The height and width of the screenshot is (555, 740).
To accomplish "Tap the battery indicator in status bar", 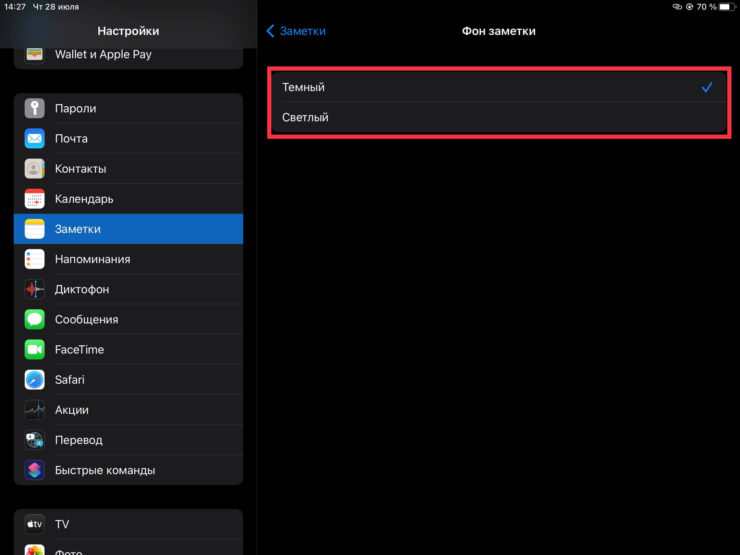I will (x=727, y=7).
